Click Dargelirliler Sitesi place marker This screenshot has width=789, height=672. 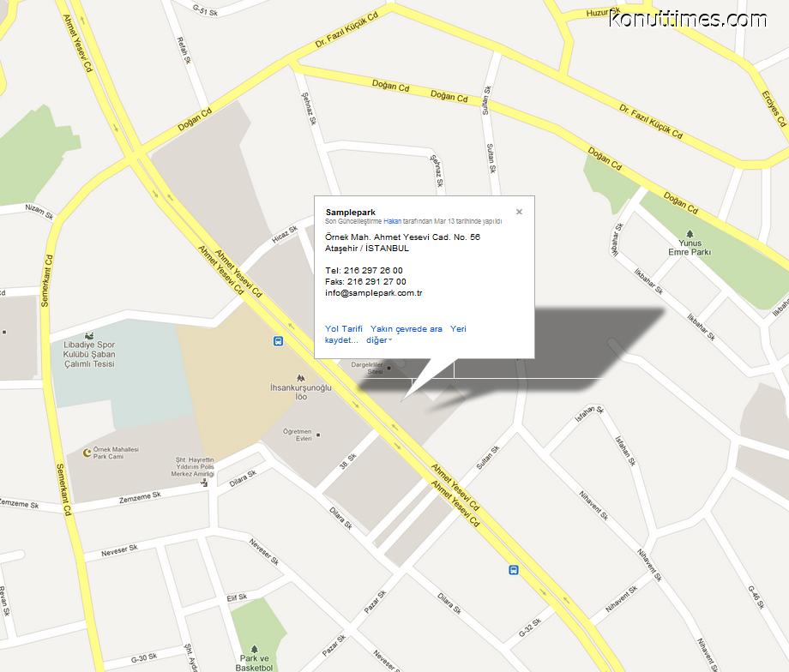point(388,369)
